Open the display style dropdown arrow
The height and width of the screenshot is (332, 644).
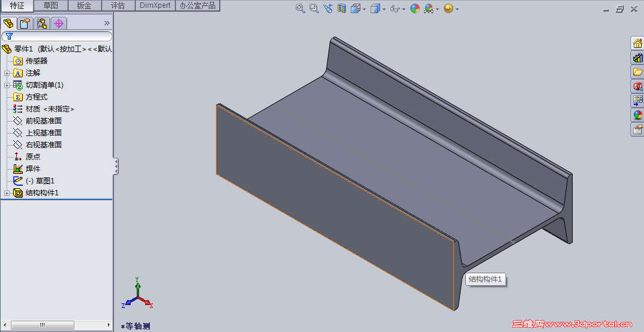tap(384, 9)
